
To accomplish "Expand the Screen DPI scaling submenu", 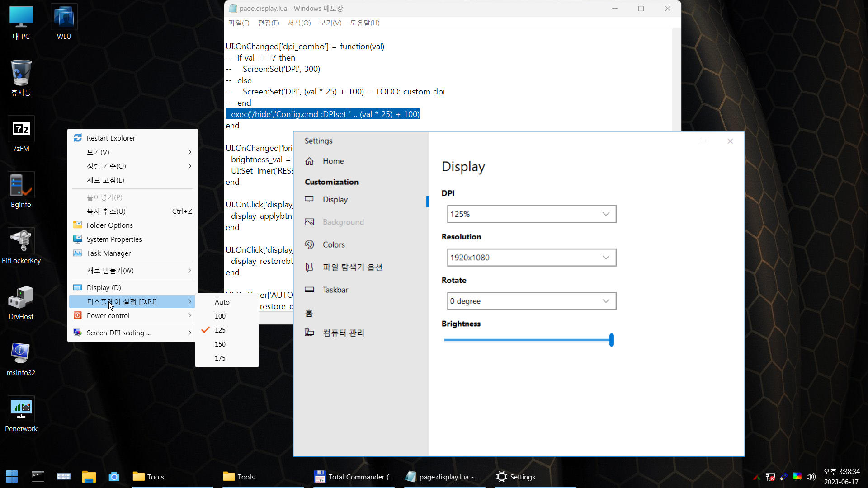I will 132,333.
